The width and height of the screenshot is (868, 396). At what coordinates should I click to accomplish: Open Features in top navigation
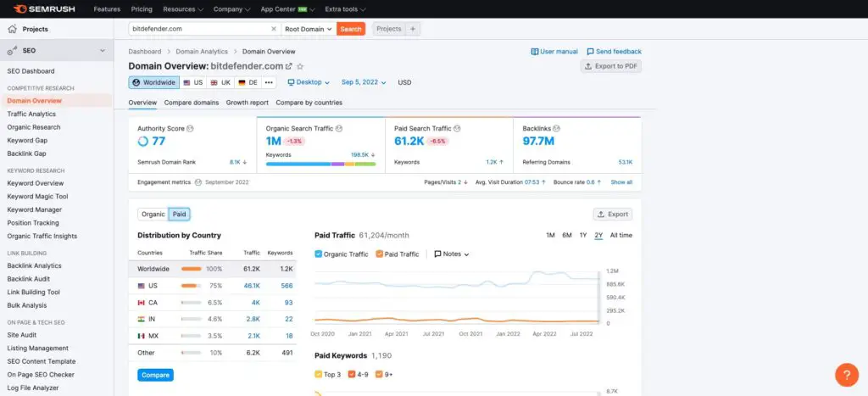pyautogui.click(x=108, y=9)
